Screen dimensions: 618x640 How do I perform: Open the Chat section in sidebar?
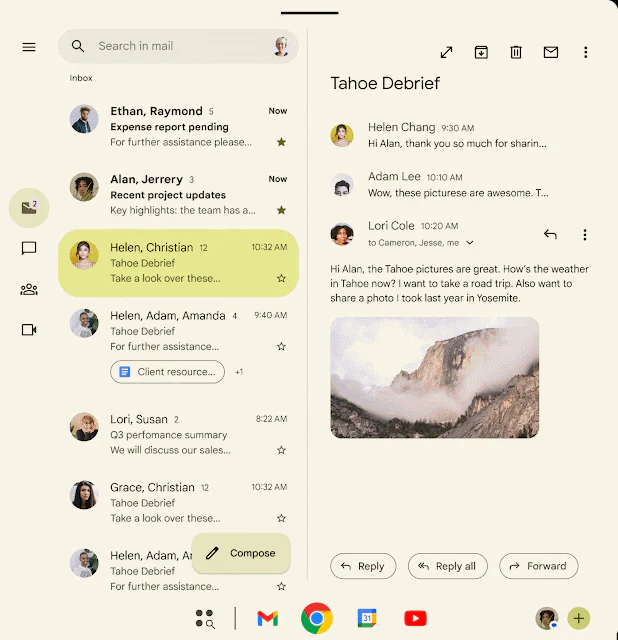[29, 248]
